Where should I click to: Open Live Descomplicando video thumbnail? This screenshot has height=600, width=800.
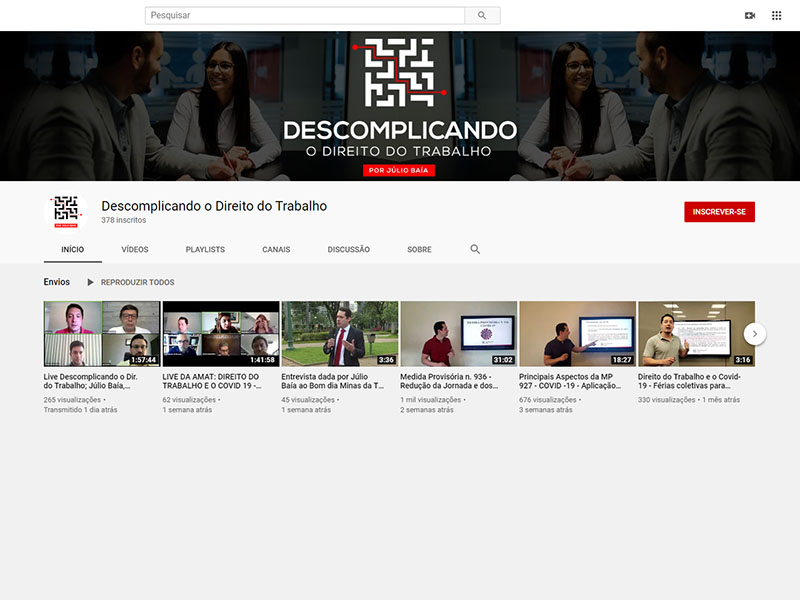tap(102, 334)
